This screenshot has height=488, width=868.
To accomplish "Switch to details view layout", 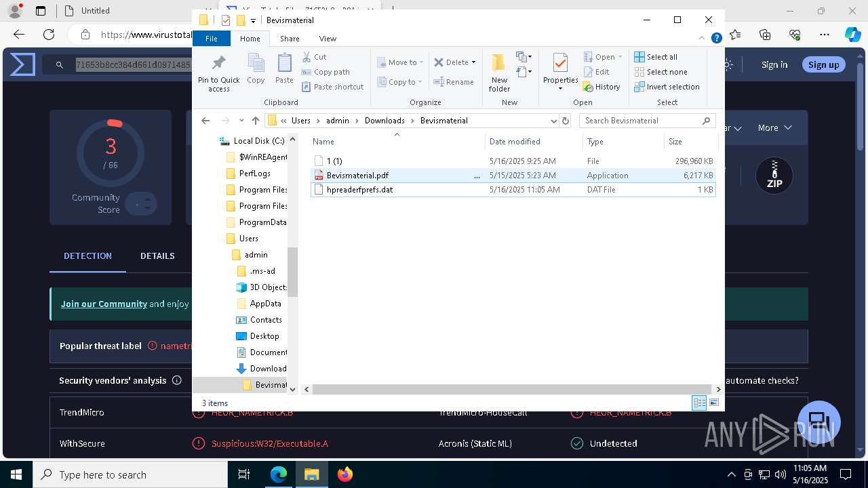I will [699, 403].
